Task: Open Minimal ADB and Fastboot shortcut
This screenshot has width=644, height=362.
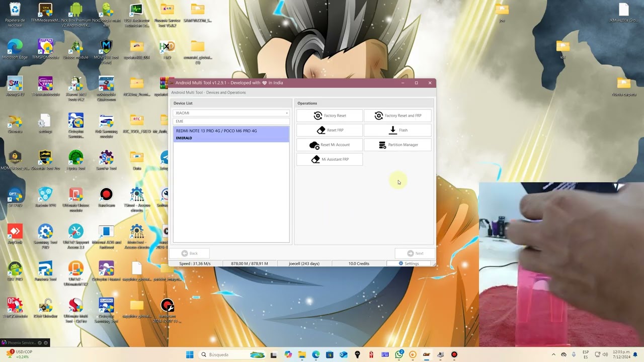Action: coord(106,237)
